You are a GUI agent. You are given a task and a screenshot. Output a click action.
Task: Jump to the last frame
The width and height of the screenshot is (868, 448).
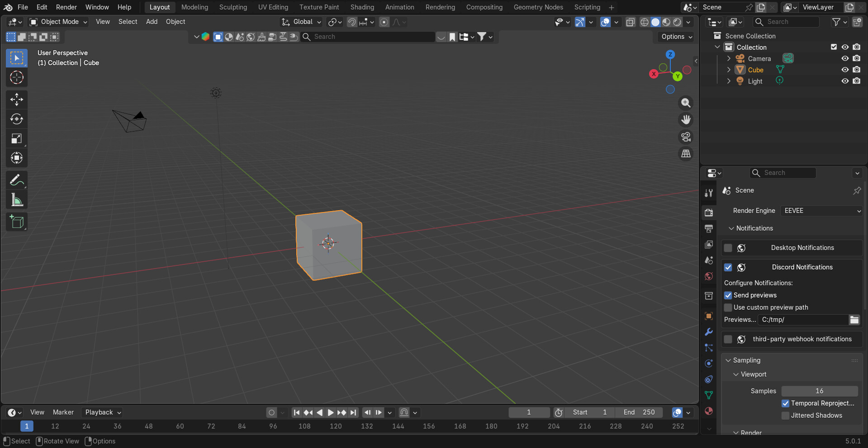click(353, 412)
